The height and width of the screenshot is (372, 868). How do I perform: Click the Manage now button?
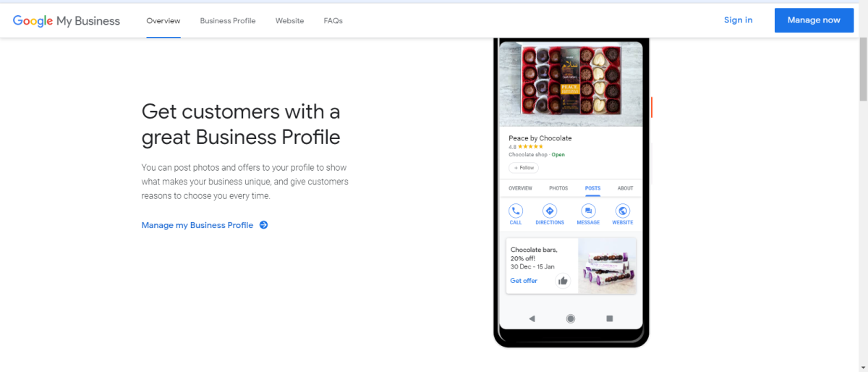click(x=814, y=20)
